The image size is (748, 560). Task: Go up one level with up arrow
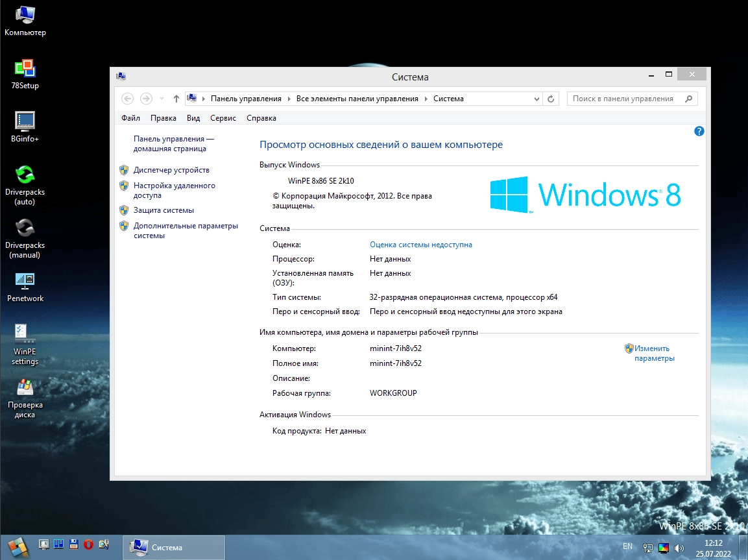coord(176,99)
